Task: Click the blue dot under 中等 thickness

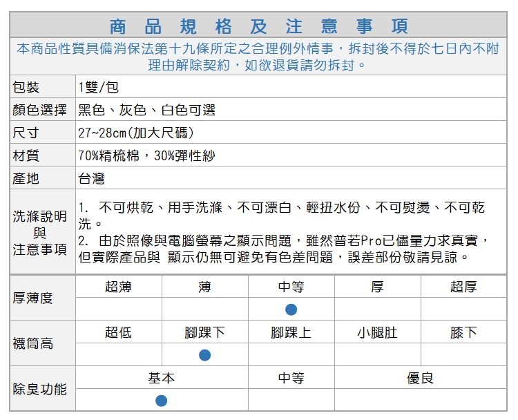Action: click(x=291, y=309)
